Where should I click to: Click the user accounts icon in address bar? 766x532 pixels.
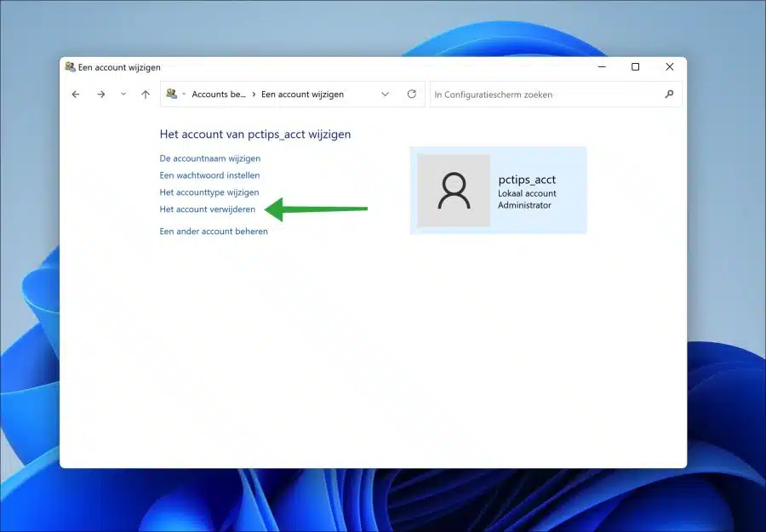(171, 94)
